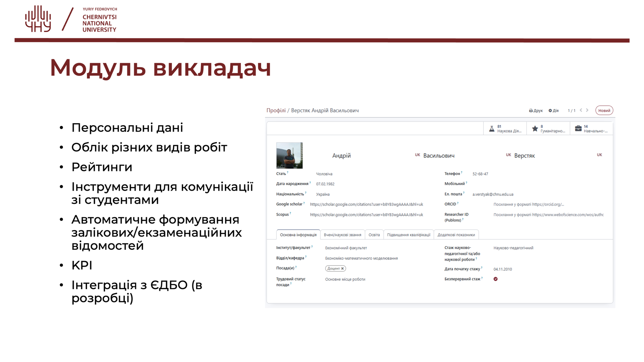
Task: Click the Новий button
Action: (x=604, y=111)
